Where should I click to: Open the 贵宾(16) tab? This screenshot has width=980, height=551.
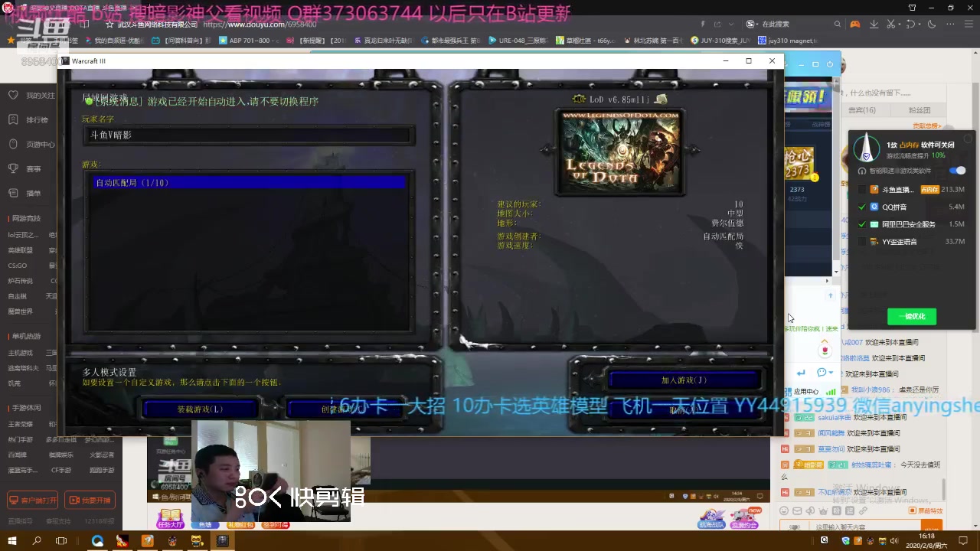pos(862,110)
